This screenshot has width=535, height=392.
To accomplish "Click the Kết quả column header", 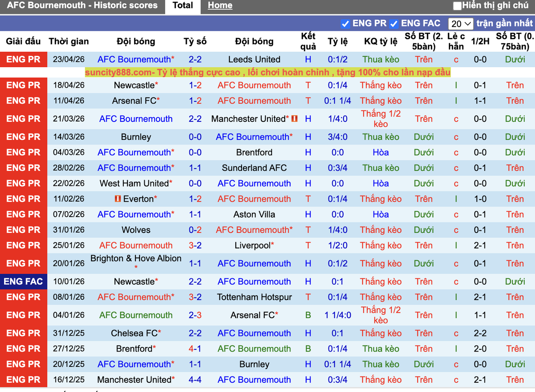I will point(308,41).
